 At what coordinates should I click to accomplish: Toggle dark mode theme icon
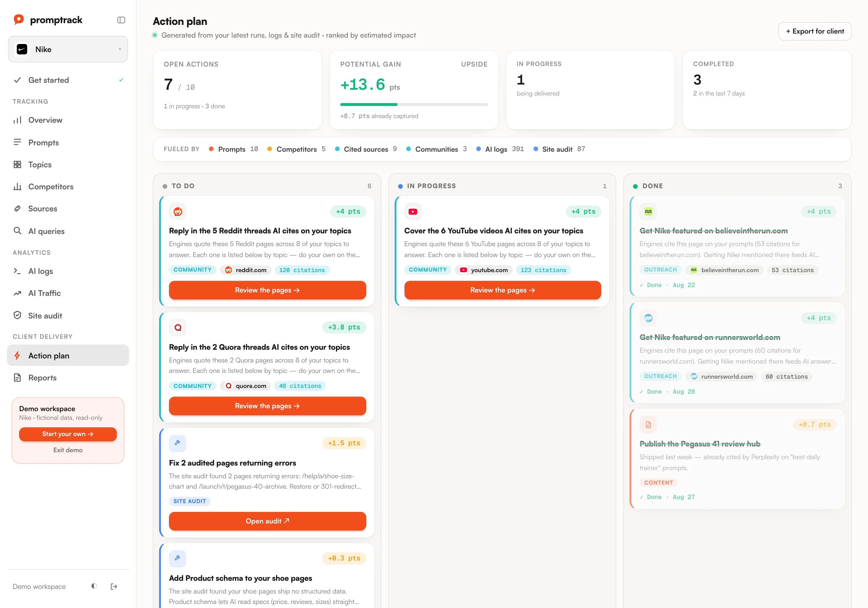[94, 586]
